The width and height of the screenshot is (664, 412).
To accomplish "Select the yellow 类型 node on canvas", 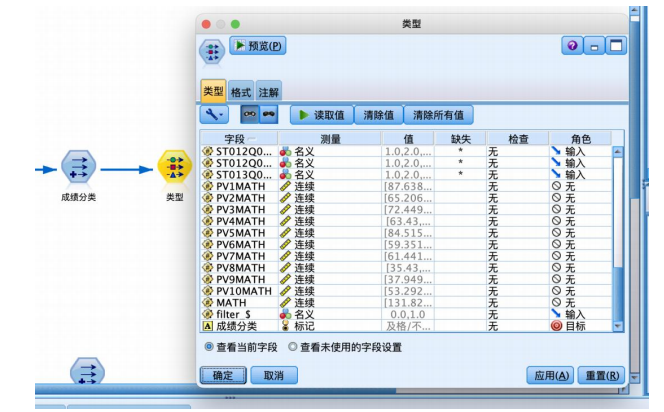I will click(174, 166).
